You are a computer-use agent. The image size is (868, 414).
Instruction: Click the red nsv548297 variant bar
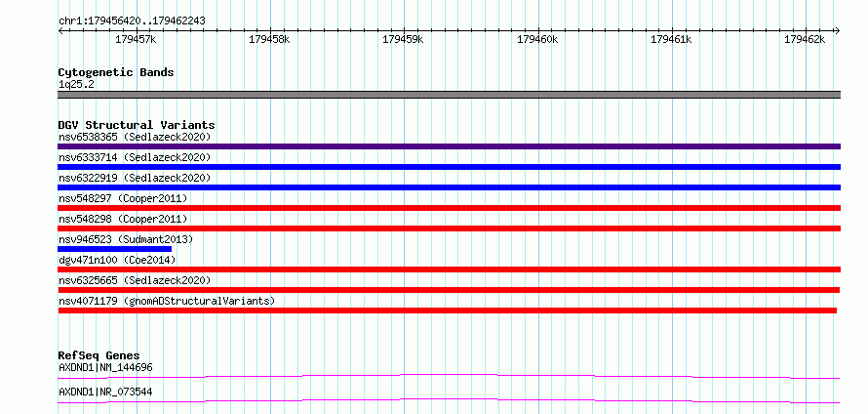coord(450,208)
